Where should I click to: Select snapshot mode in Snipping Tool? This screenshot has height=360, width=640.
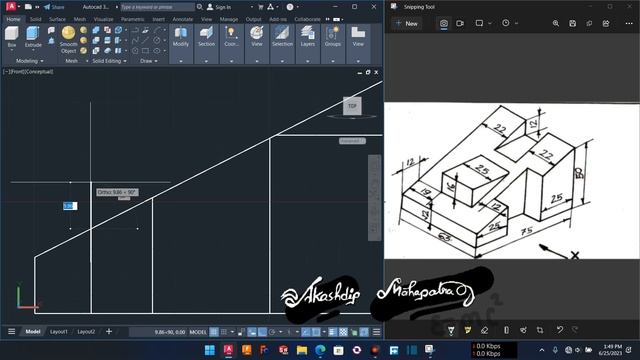point(444,23)
